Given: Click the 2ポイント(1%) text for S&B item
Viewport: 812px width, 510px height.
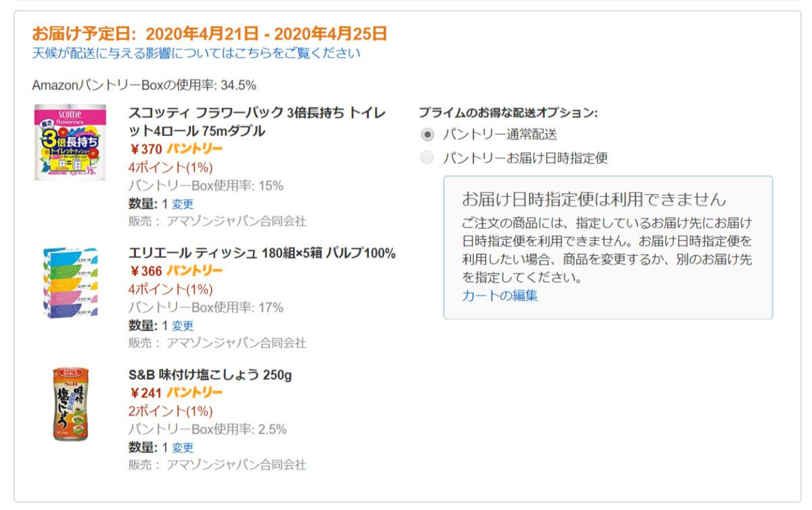Looking at the screenshot, I should (170, 411).
